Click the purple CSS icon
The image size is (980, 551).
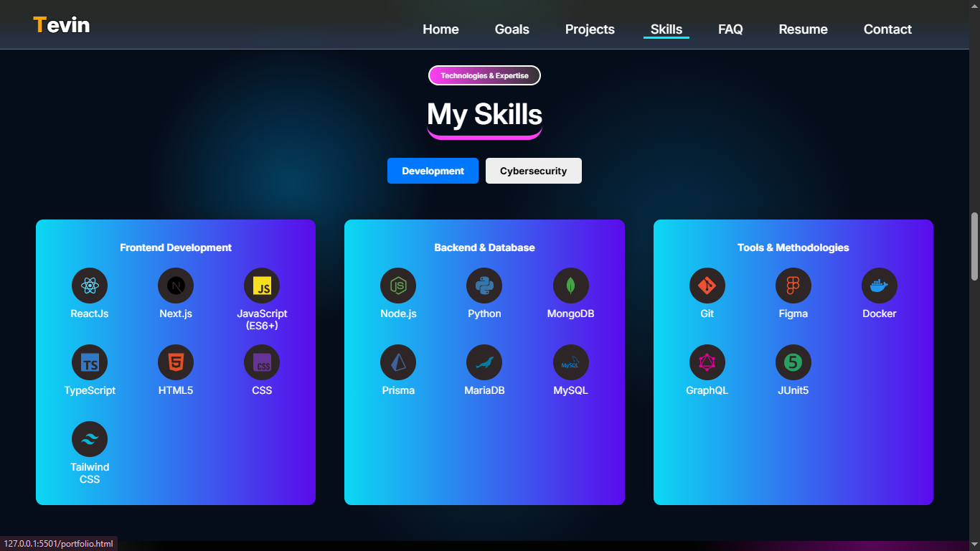[262, 362]
